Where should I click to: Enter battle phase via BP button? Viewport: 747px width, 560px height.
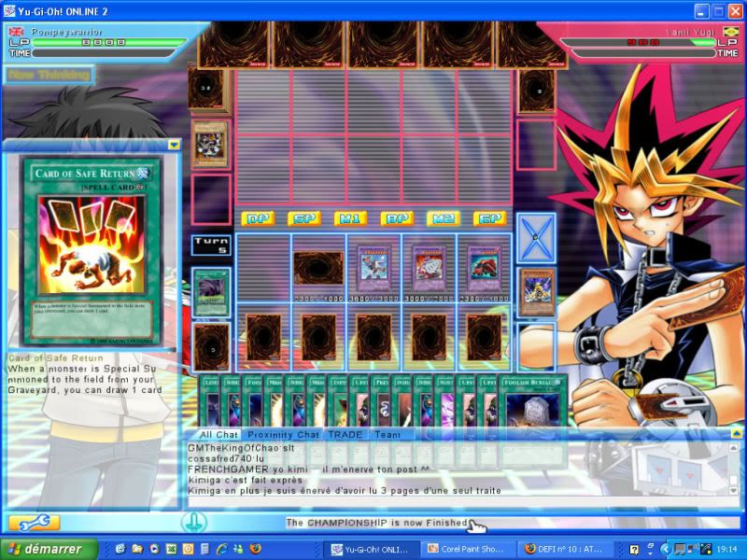397,218
